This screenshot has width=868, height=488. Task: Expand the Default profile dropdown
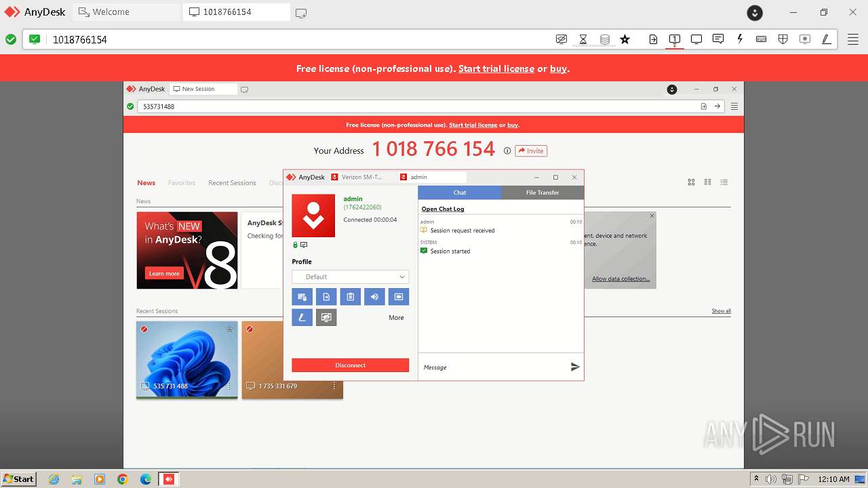tap(351, 277)
